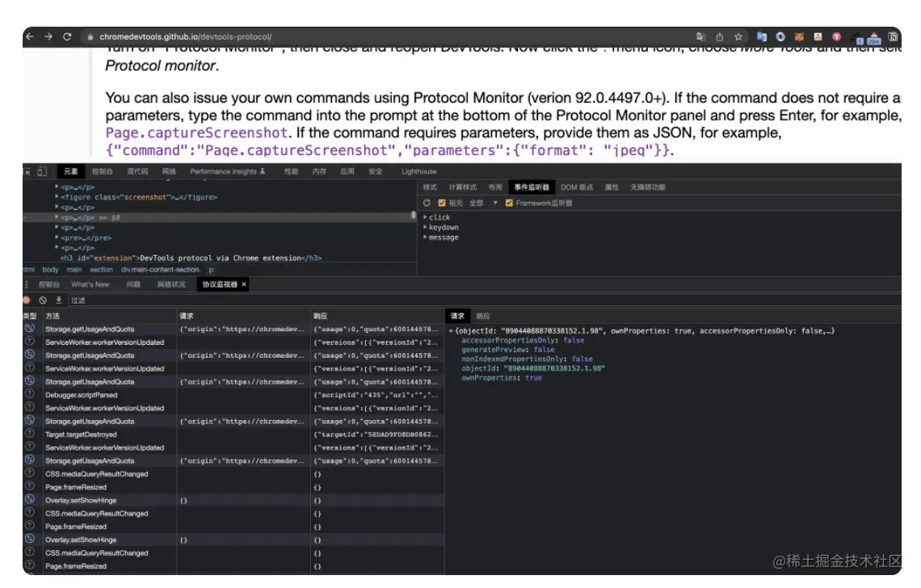Reload the page with the refresh icon

point(67,36)
